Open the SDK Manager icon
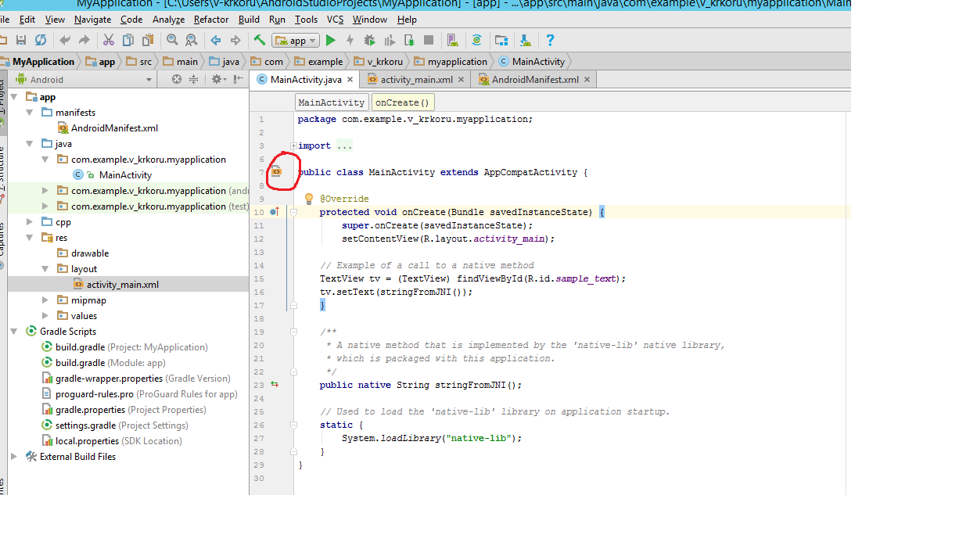 (x=524, y=40)
